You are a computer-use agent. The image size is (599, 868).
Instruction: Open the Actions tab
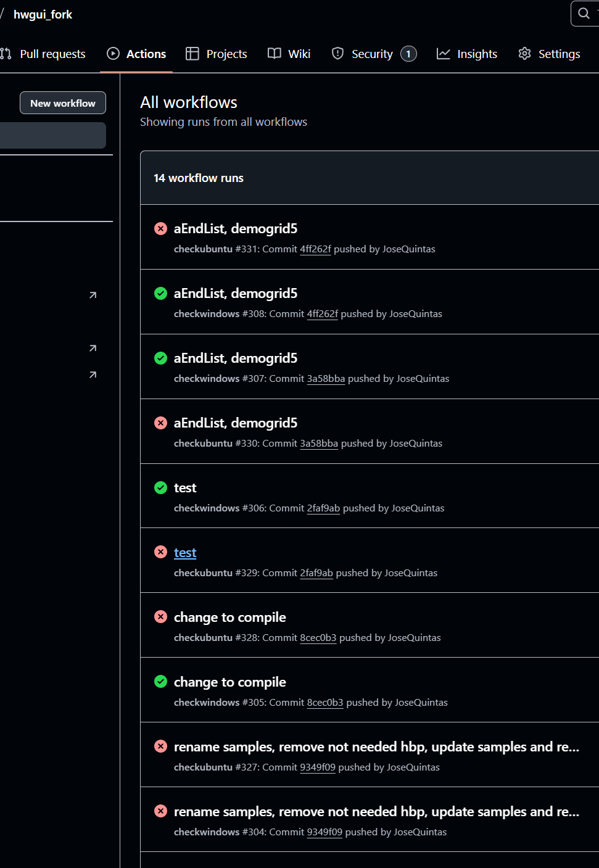(136, 54)
